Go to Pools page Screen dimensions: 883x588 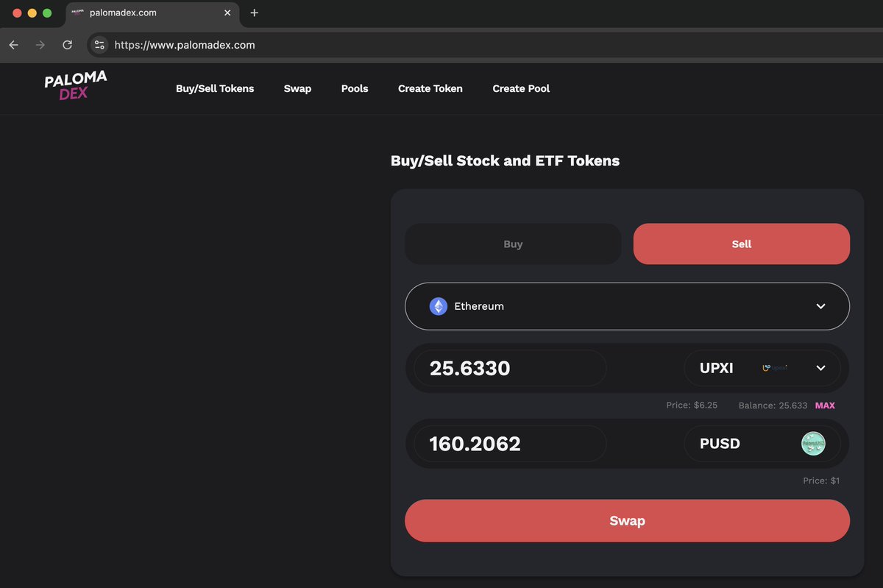point(355,88)
